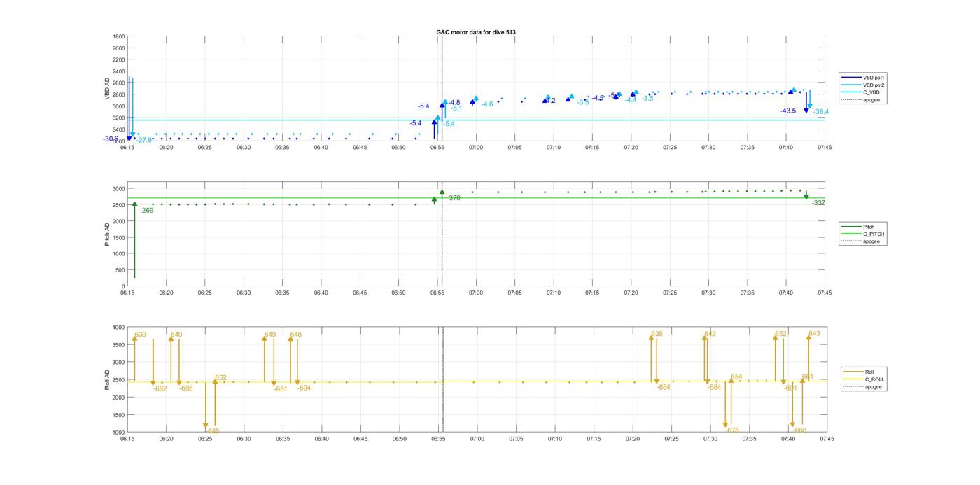Click the title 'G&C motor data for dive 513'
The width and height of the screenshot is (980, 485).
point(476,32)
